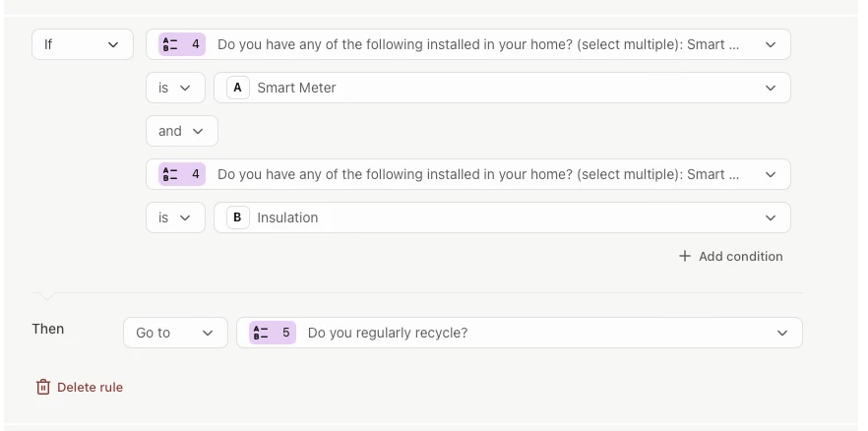The width and height of the screenshot is (868, 431).
Task: Change the 'and' logical operator dropdown
Action: point(181,131)
